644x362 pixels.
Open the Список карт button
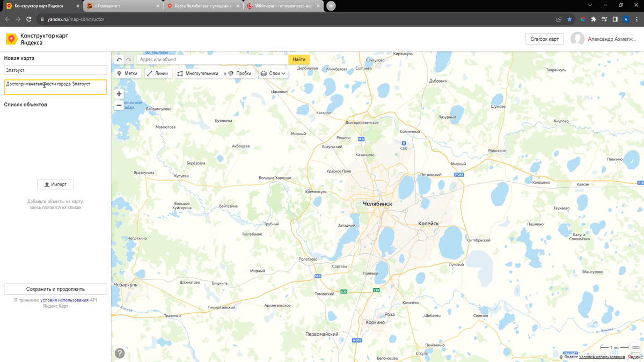click(545, 39)
